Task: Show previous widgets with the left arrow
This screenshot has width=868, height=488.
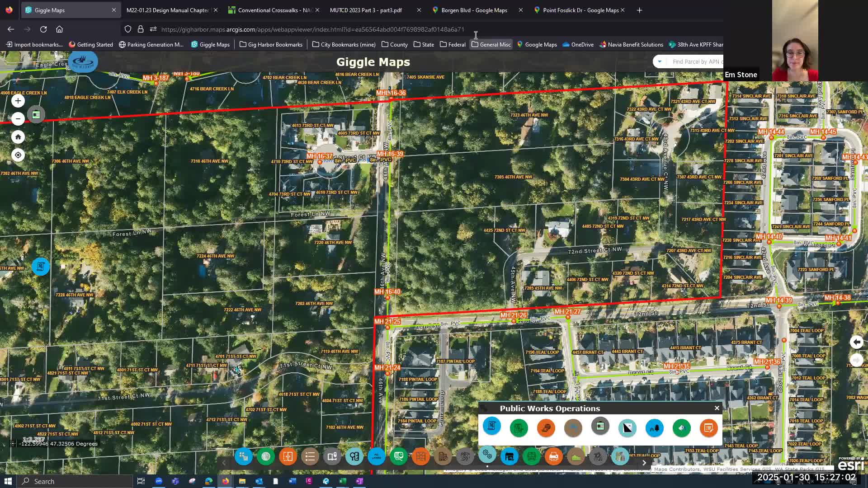Action: coord(224,462)
